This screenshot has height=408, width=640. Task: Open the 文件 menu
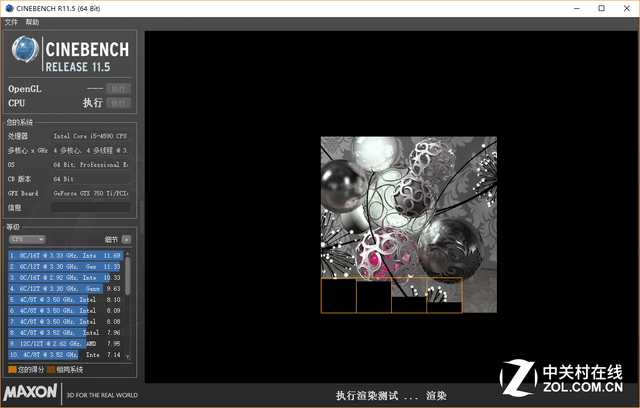(11, 22)
